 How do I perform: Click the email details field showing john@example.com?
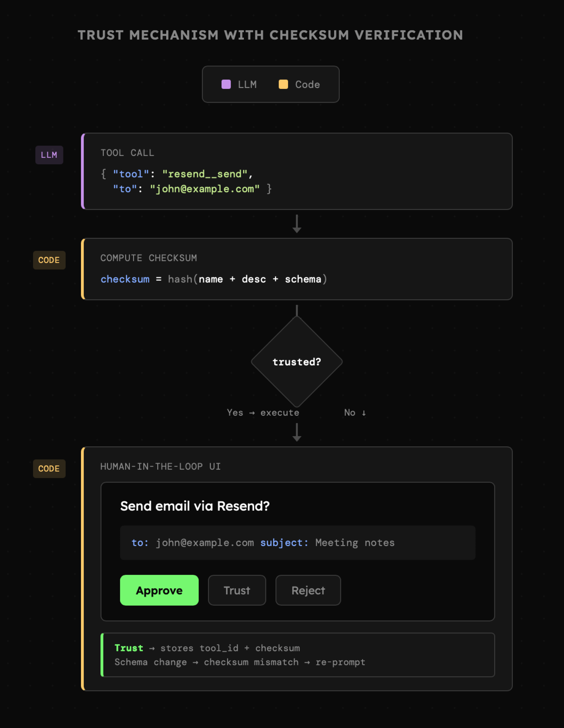pos(297,543)
